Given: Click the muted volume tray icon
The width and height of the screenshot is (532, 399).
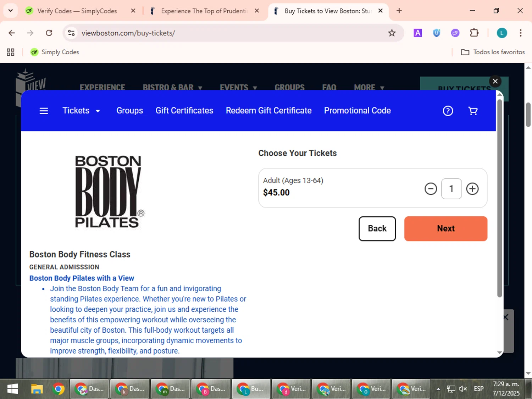Looking at the screenshot, I should point(463,389).
